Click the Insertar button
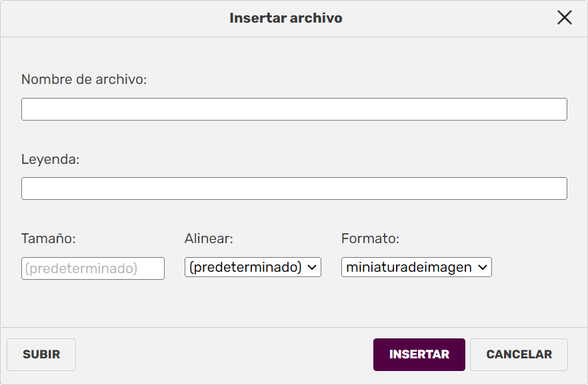588x385 pixels. pos(419,354)
